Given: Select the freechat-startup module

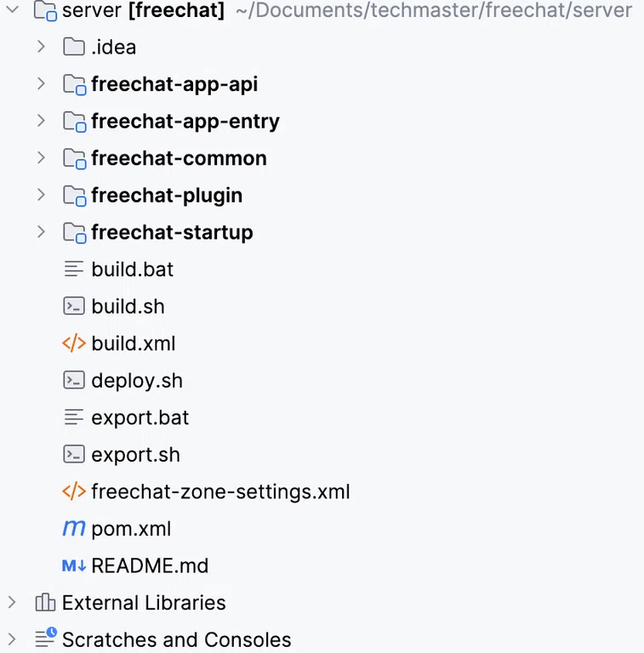Looking at the screenshot, I should [x=172, y=232].
